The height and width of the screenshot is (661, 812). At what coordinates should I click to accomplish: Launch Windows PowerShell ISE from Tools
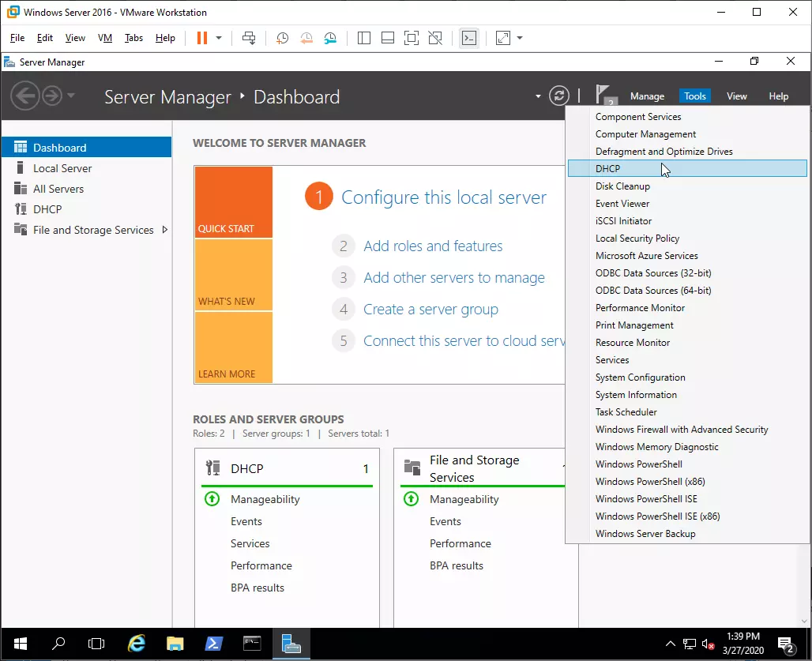pyautogui.click(x=687, y=499)
